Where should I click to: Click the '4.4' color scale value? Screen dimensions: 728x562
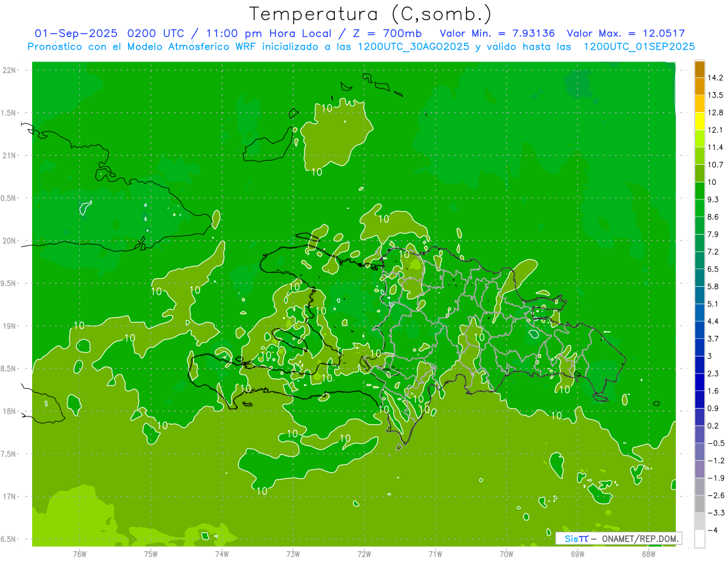pyautogui.click(x=713, y=321)
